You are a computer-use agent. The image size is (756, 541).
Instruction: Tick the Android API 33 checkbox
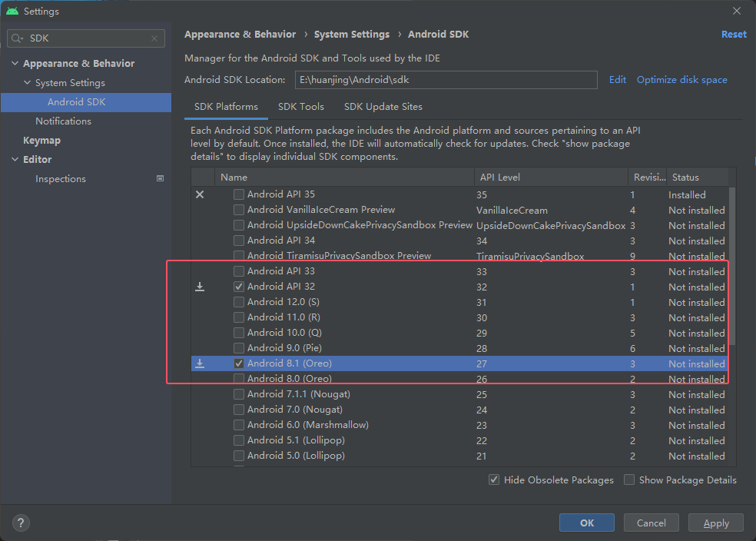coord(239,271)
